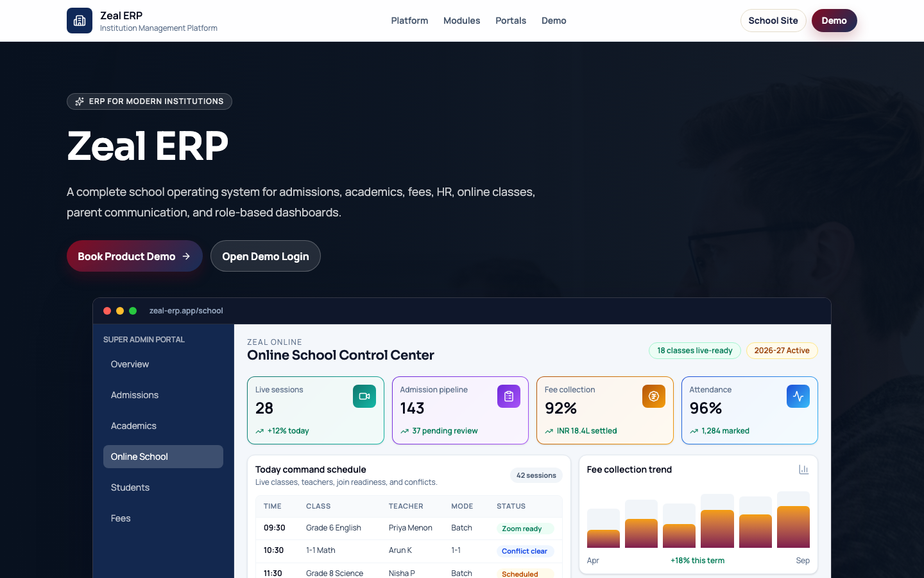Select Online School in the admin sidebar

pos(163,457)
